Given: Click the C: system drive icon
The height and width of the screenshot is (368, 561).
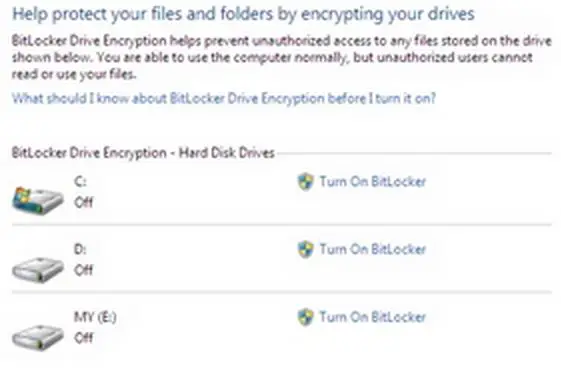Looking at the screenshot, I should click(x=38, y=200).
